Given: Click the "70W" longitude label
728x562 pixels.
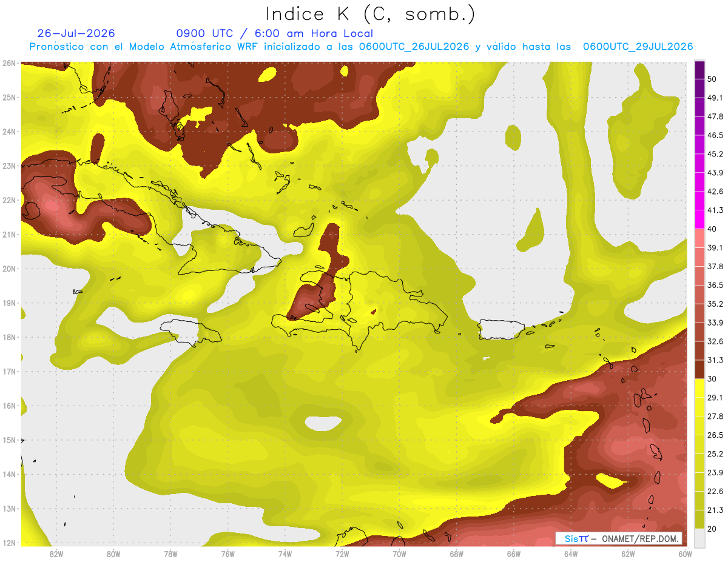Looking at the screenshot, I should point(399,554).
